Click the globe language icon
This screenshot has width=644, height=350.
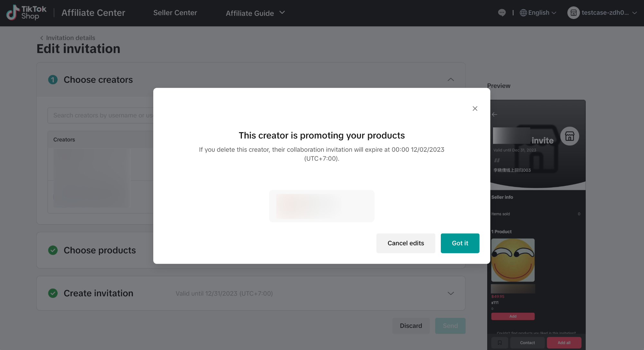tap(523, 13)
